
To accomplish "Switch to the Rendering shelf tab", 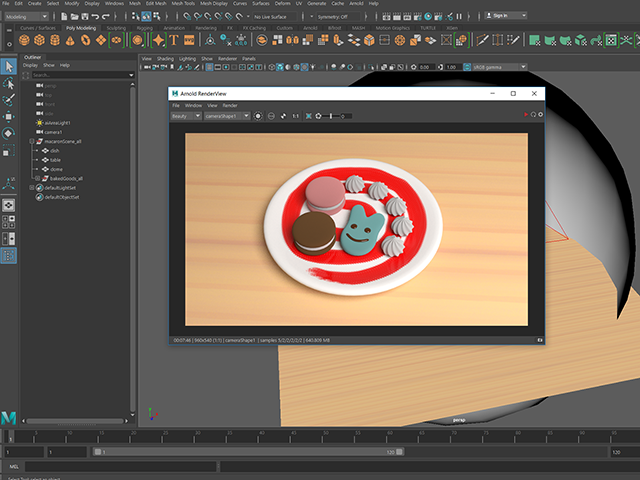I will (x=206, y=28).
